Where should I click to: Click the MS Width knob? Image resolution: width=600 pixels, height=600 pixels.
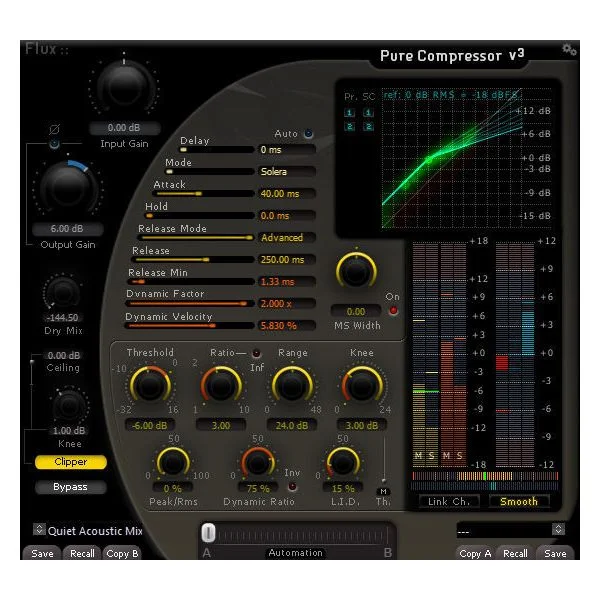point(356,271)
